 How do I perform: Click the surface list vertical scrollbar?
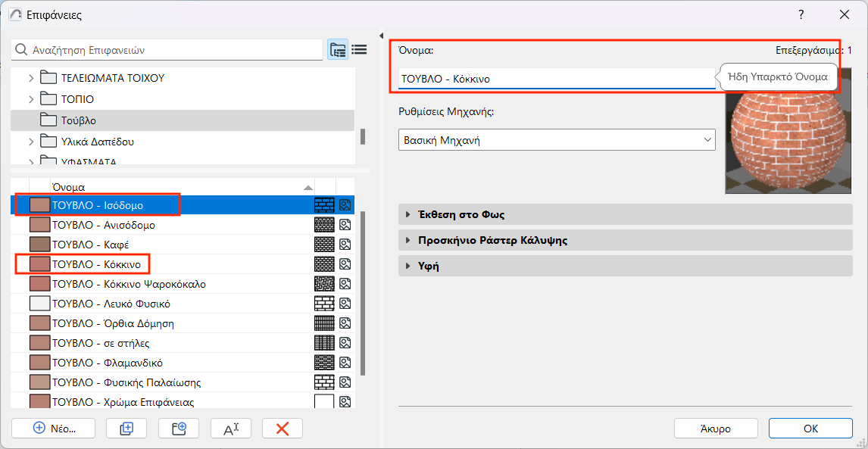[x=363, y=292]
